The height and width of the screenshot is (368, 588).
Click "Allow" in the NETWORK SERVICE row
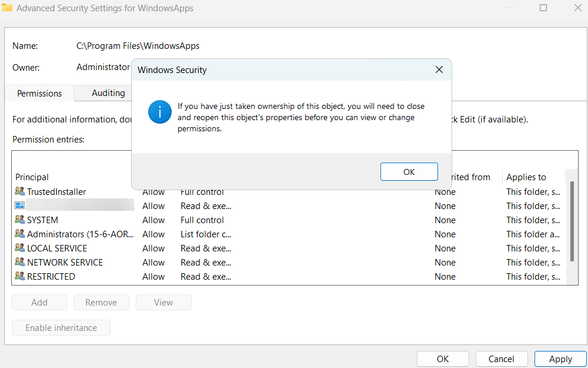tap(153, 262)
